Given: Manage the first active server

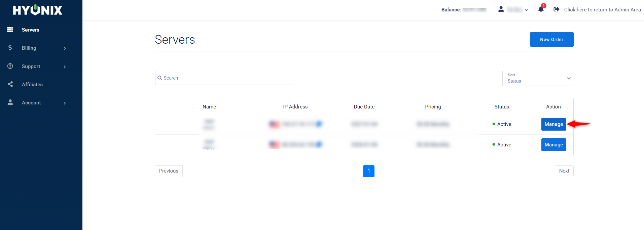Looking at the screenshot, I should 553,124.
